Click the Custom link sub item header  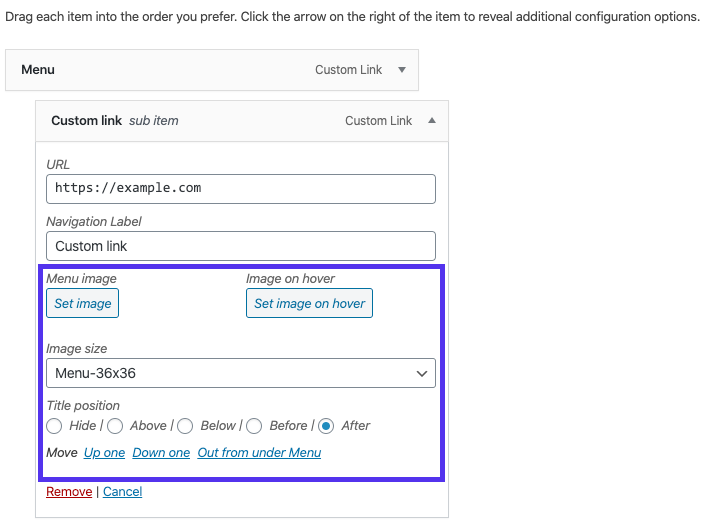point(200,120)
